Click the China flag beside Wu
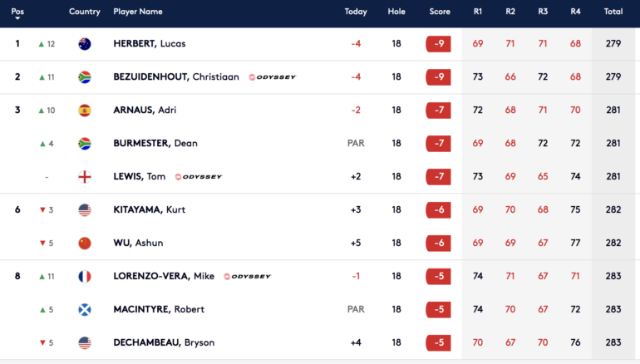Viewport: 640px width, 364px height. [x=85, y=243]
